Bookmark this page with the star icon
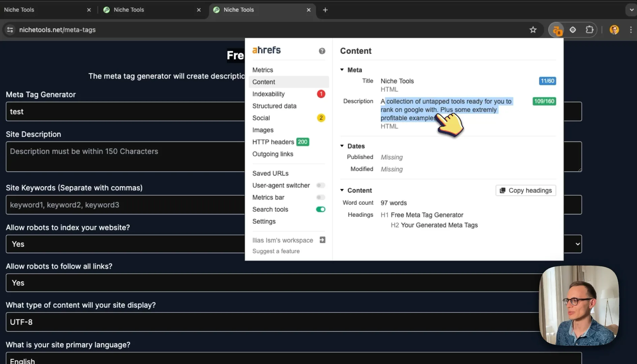 coord(533,30)
